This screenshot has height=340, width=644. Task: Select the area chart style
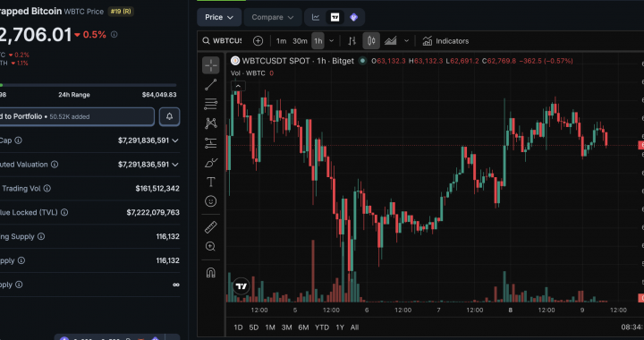pos(391,41)
